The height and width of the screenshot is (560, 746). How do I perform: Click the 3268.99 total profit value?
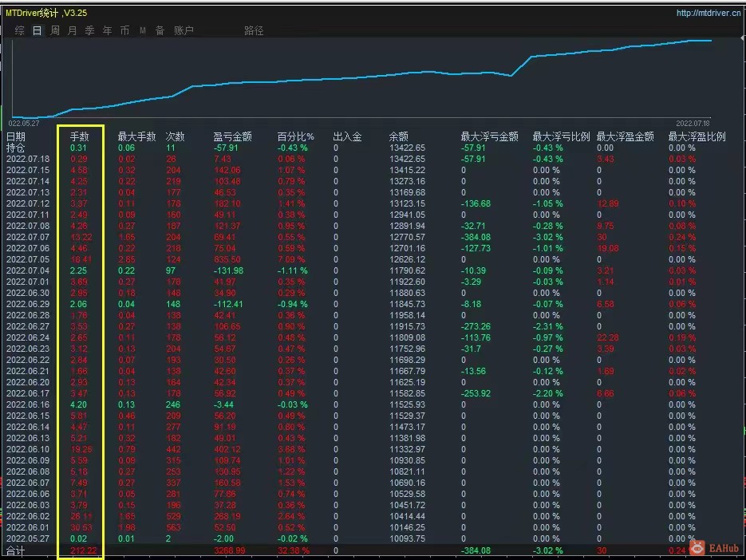pyautogui.click(x=230, y=550)
